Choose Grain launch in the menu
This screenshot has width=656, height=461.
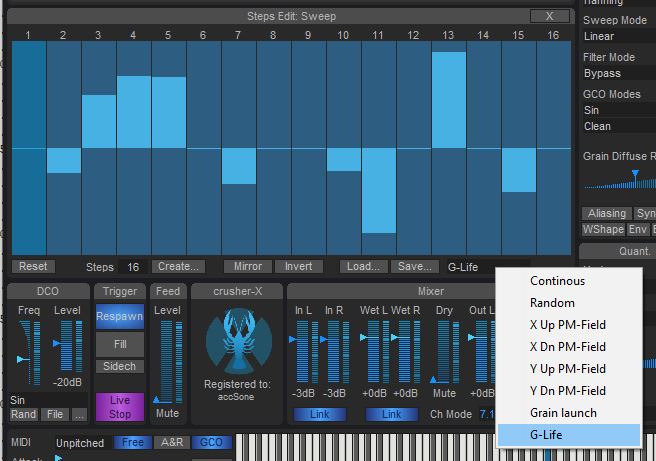tap(569, 413)
